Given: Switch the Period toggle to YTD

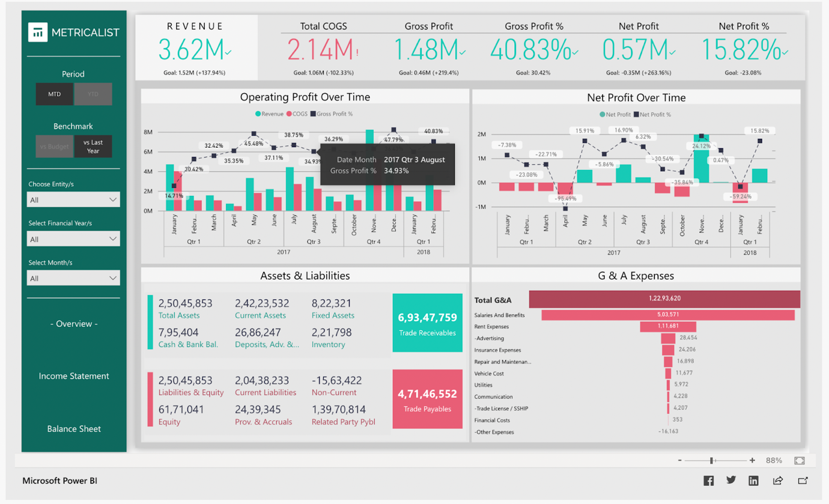Looking at the screenshot, I should point(92,94).
